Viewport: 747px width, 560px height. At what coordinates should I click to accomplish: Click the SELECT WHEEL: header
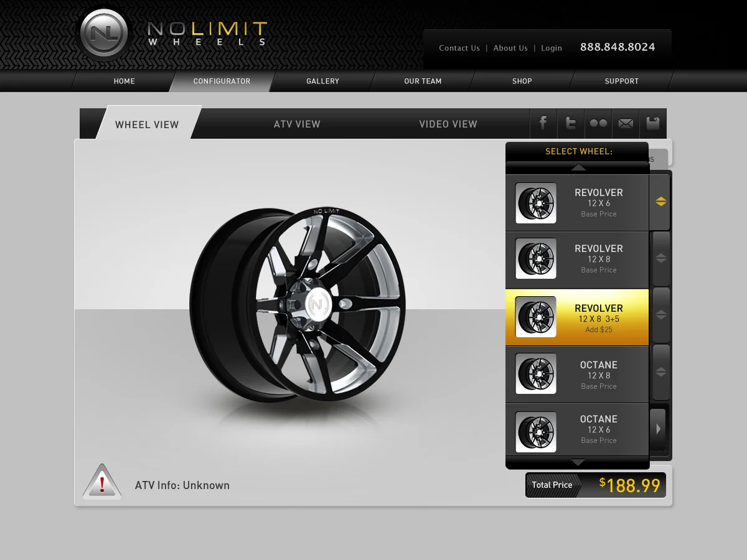pyautogui.click(x=579, y=151)
